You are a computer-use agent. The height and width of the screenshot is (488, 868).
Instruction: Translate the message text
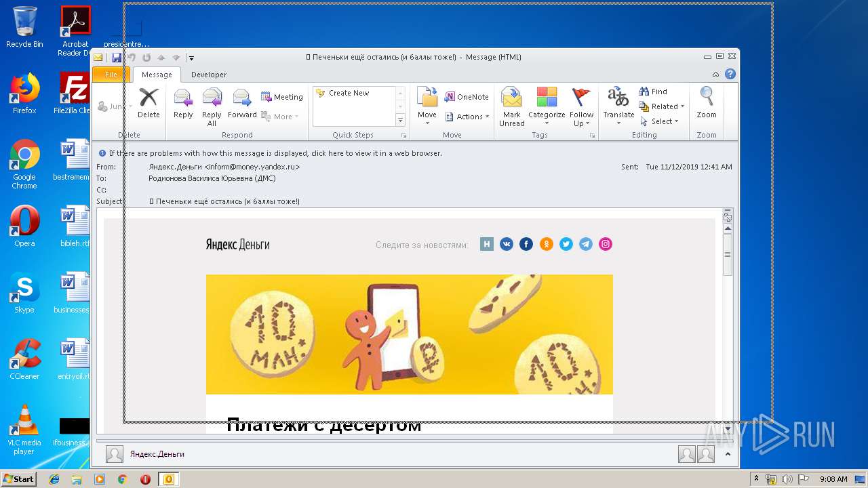coord(618,107)
